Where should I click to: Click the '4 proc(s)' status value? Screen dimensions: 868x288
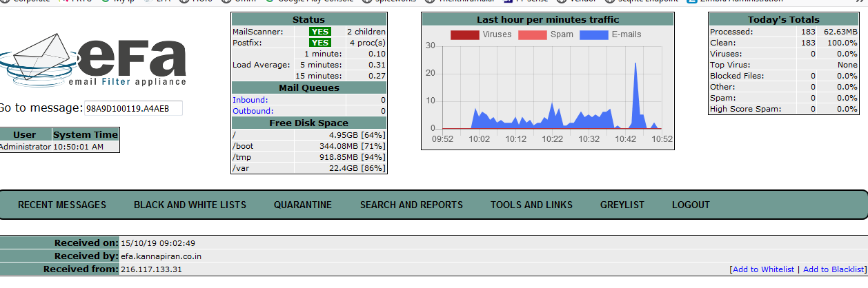coord(367,43)
